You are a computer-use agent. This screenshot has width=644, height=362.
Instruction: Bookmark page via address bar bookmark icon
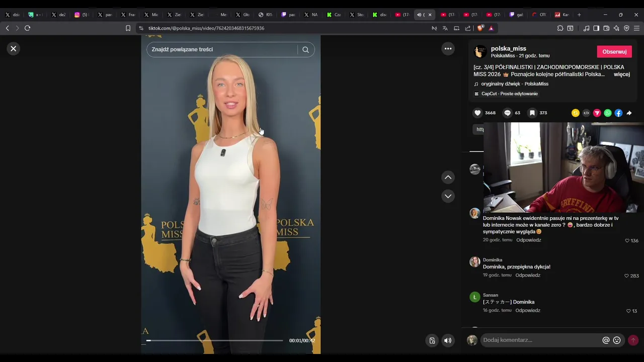pos(128,28)
